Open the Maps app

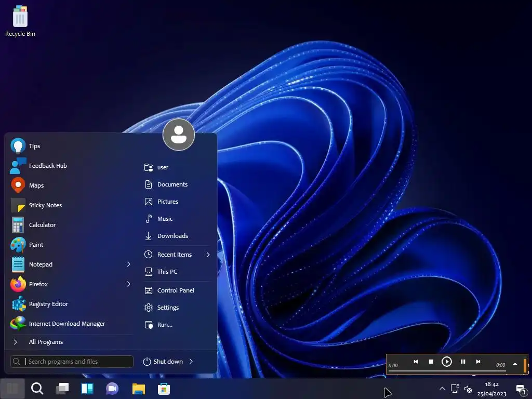pos(70,185)
